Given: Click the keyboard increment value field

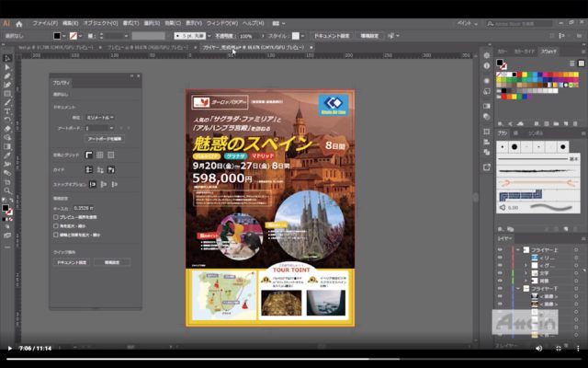Looking at the screenshot, I should click(x=84, y=208).
